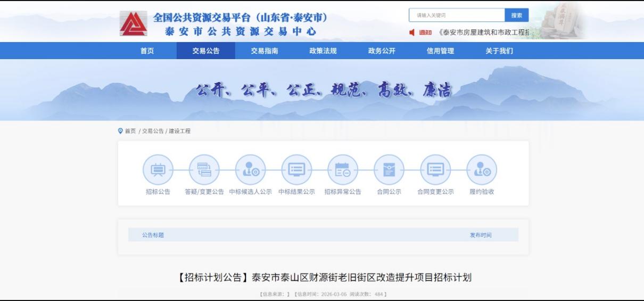Open the 政务公开 menu item
This screenshot has width=644, height=301.
click(x=382, y=51)
